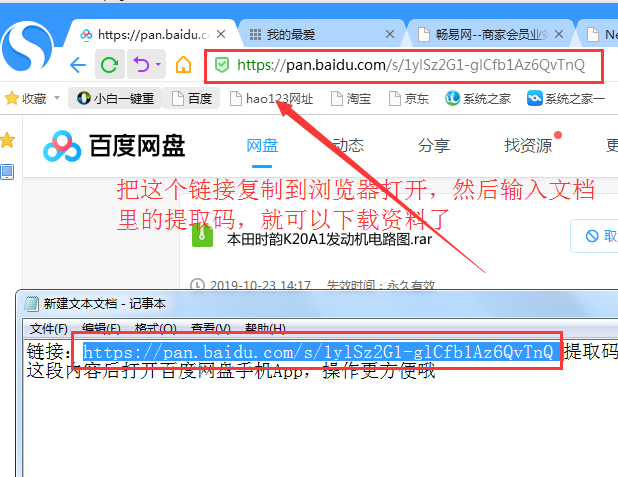Open the Notepad 格式(O) menu

click(155, 328)
